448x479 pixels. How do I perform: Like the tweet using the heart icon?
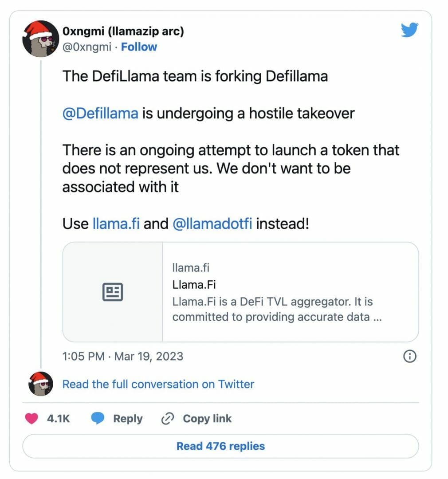(x=32, y=418)
